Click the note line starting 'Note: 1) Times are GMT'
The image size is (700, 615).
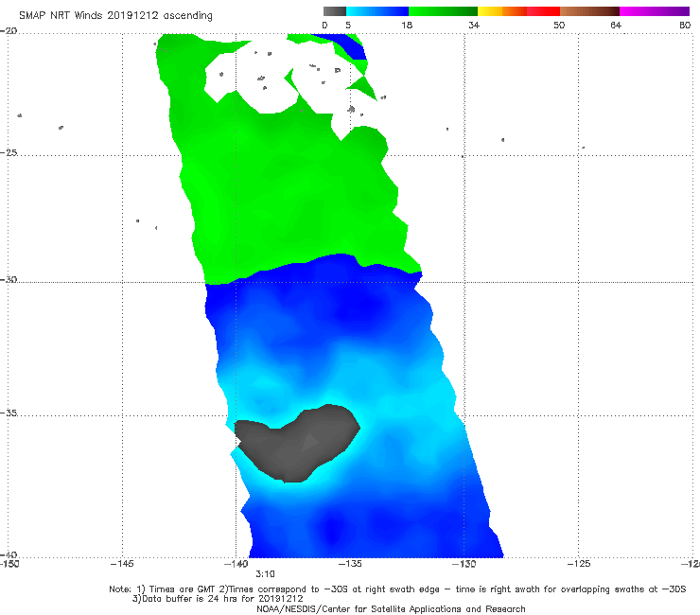click(397, 589)
